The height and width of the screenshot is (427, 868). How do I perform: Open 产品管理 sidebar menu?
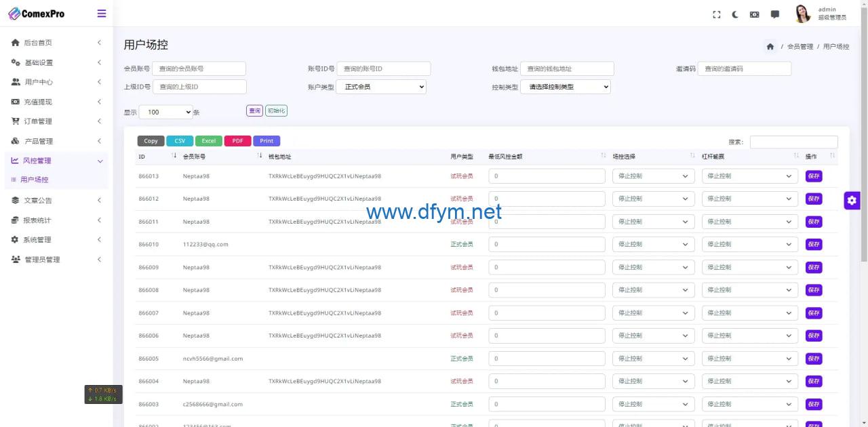point(56,141)
